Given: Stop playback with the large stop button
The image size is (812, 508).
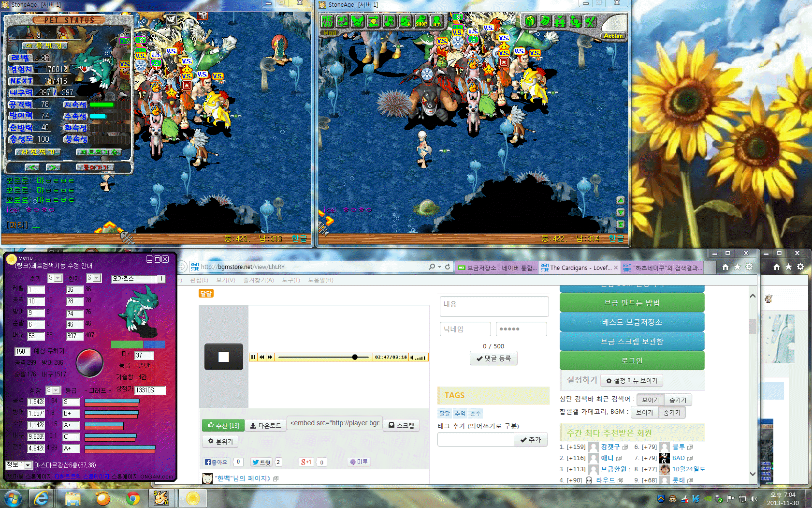Looking at the screenshot, I should tap(224, 357).
